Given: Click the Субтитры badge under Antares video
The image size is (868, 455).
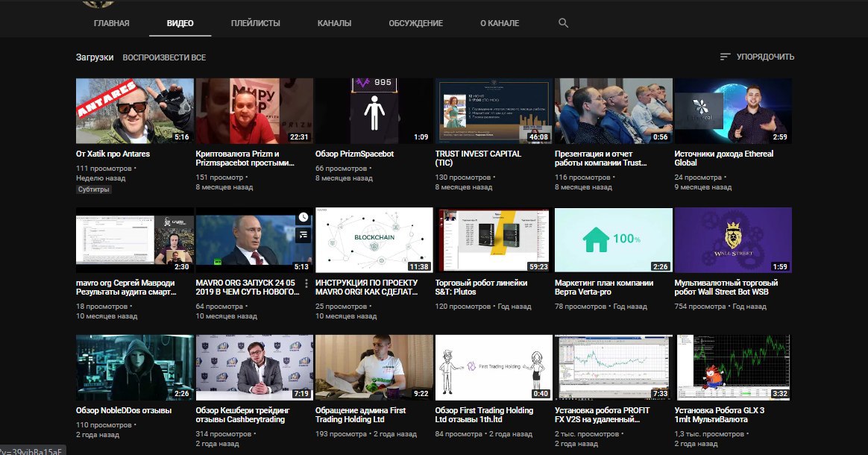Looking at the screenshot, I should click(x=93, y=189).
